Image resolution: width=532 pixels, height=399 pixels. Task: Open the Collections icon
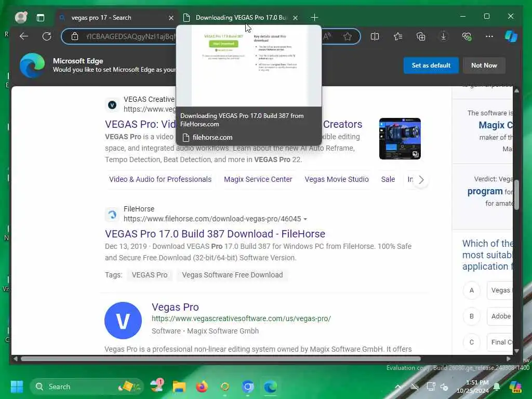[x=421, y=36]
